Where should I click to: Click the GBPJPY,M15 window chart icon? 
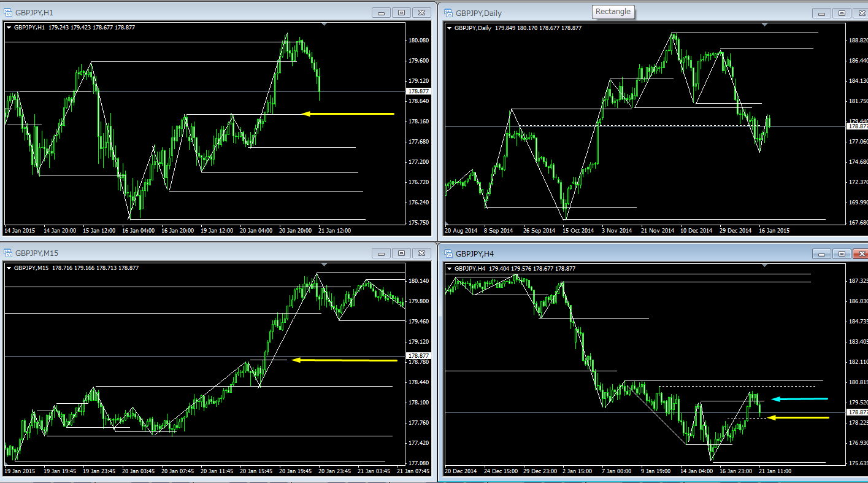9,253
